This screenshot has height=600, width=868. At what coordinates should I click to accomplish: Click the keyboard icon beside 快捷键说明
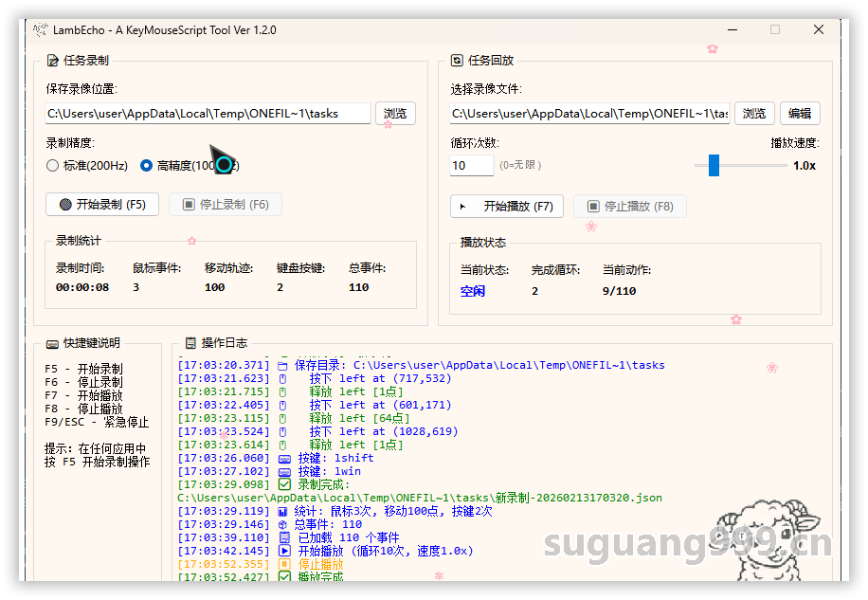[52, 343]
